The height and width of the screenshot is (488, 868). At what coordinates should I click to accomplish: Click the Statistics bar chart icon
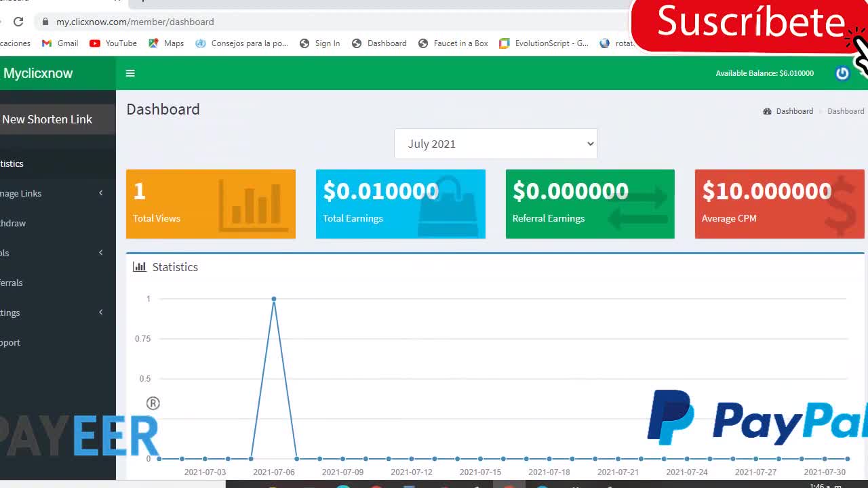pos(139,267)
